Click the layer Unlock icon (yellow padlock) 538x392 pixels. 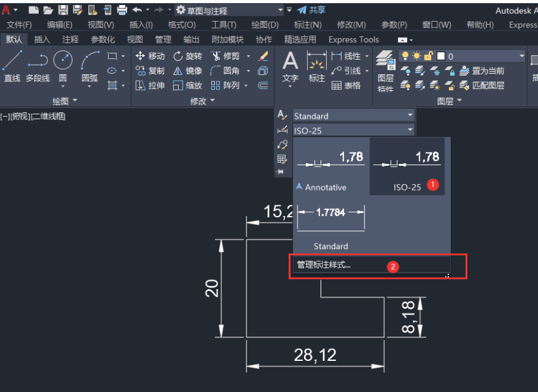450,85
